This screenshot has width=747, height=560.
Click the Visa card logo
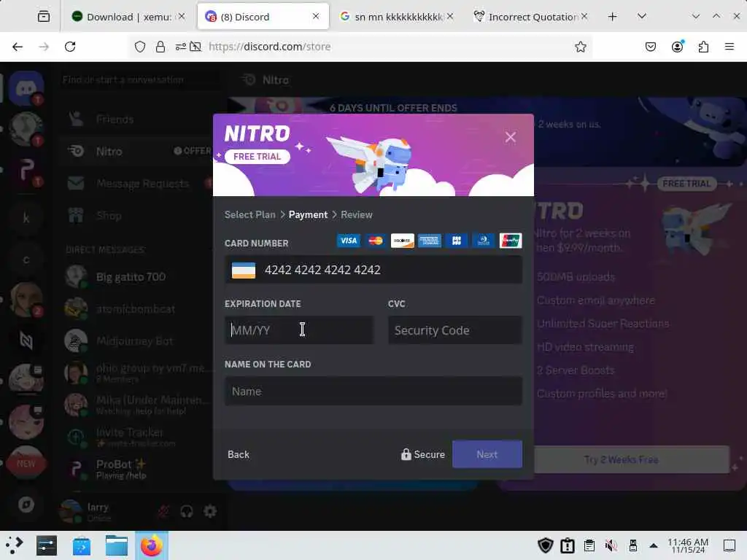pos(348,241)
